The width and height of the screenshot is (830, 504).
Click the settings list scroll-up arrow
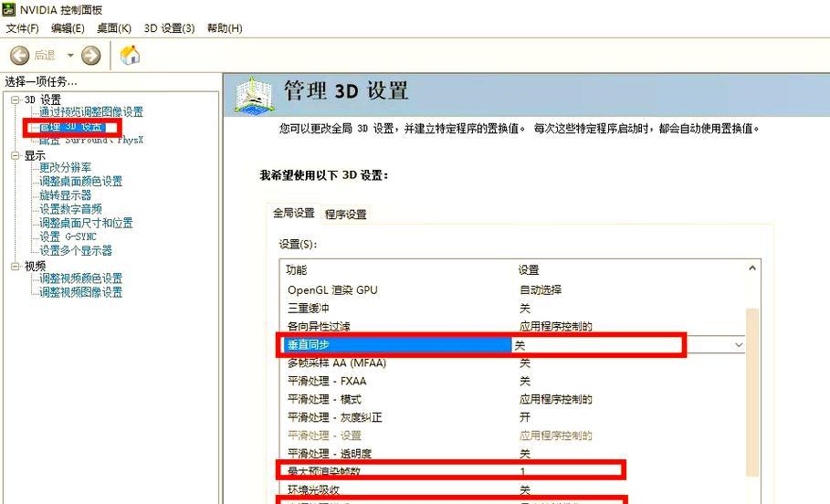(x=752, y=268)
